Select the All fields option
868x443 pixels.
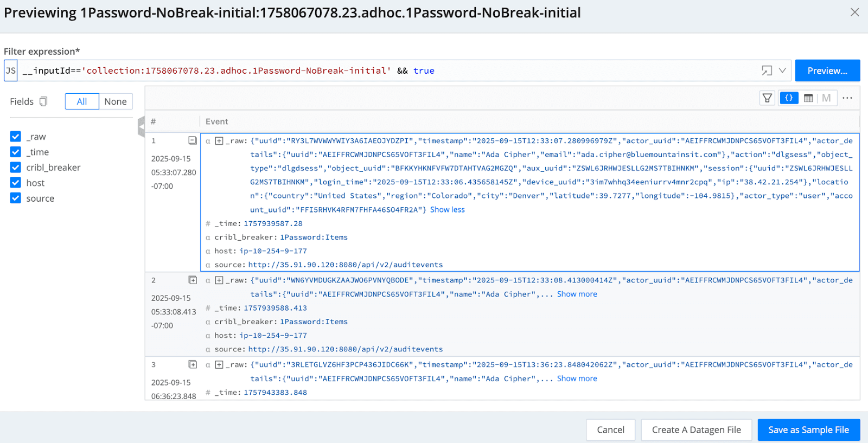(82, 101)
